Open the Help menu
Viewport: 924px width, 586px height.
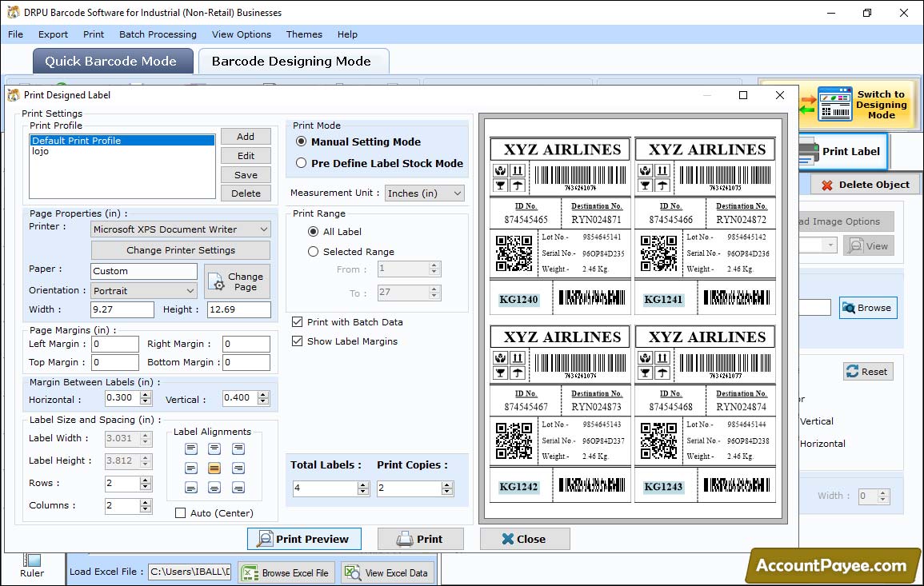[x=347, y=34]
